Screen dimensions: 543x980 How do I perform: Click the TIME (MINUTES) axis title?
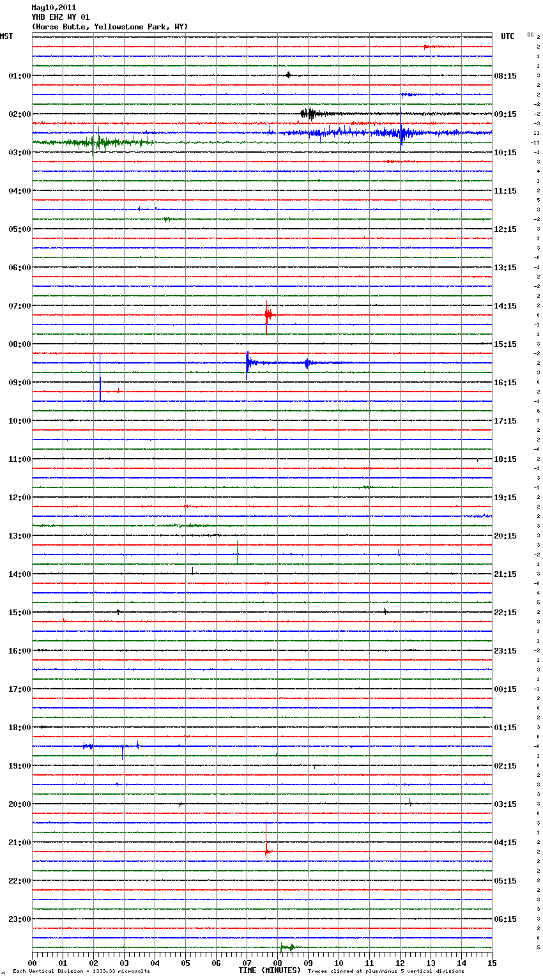[270, 970]
